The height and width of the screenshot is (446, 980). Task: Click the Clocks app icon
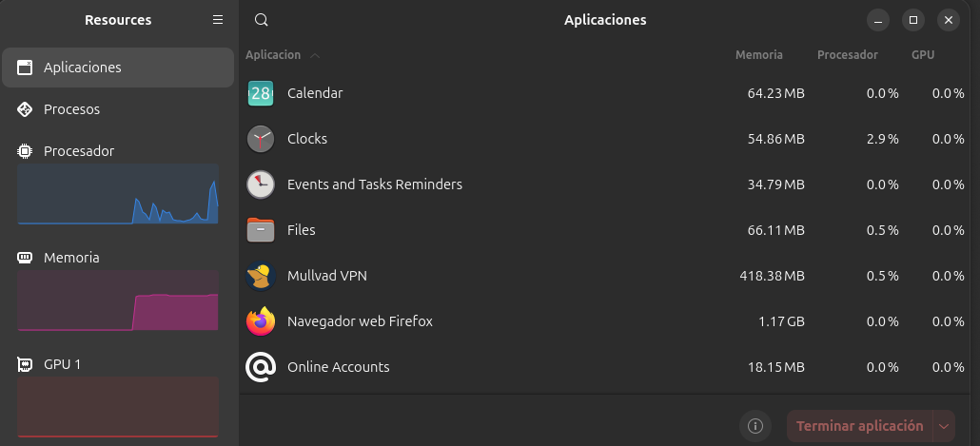[x=261, y=139]
